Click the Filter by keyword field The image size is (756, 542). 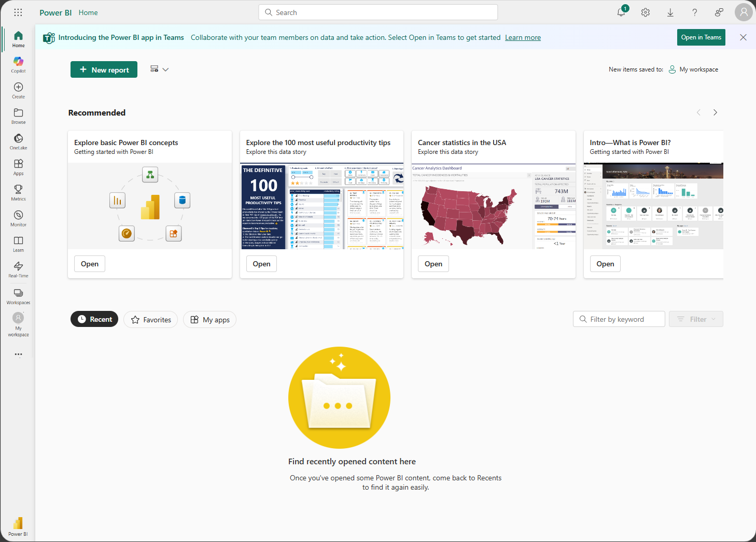619,319
